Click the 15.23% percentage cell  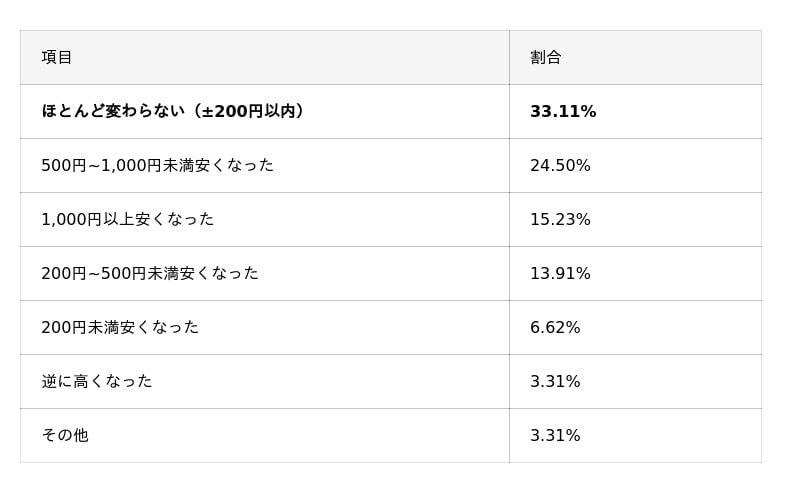pyautogui.click(x=560, y=220)
